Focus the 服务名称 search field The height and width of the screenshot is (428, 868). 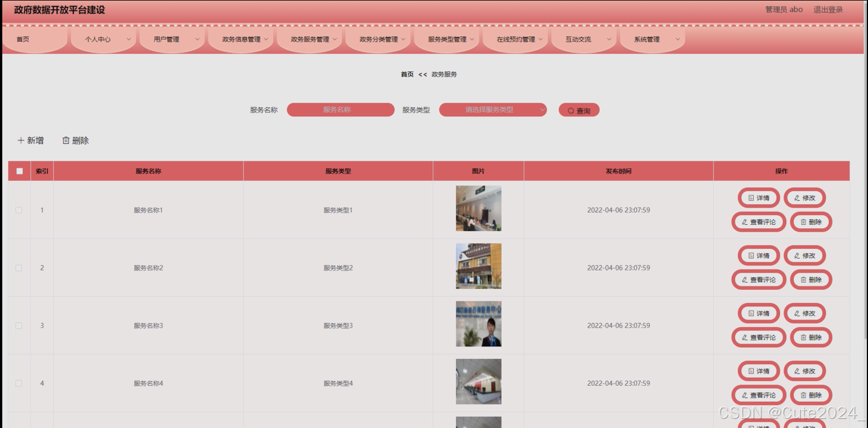coord(341,110)
